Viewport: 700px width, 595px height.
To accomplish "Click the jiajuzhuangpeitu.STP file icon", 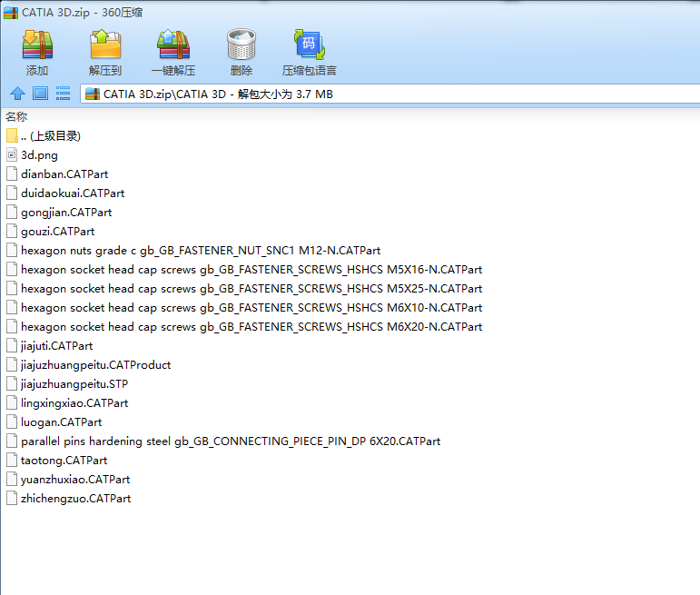I will (x=12, y=384).
